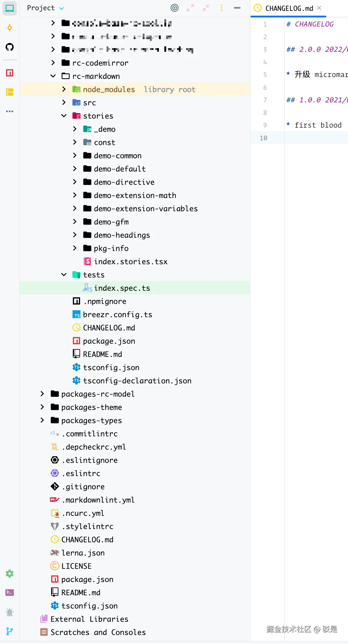Click the Collapse All icon in Project panel
348x644 pixels.
click(x=206, y=8)
